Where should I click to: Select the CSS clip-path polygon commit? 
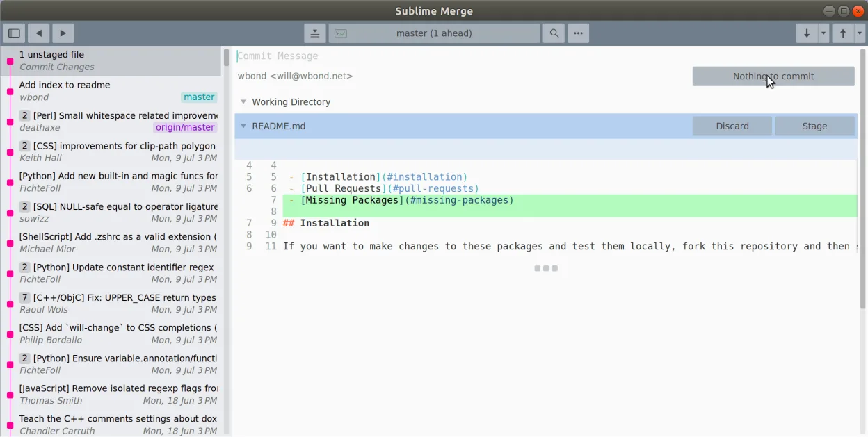(x=111, y=151)
